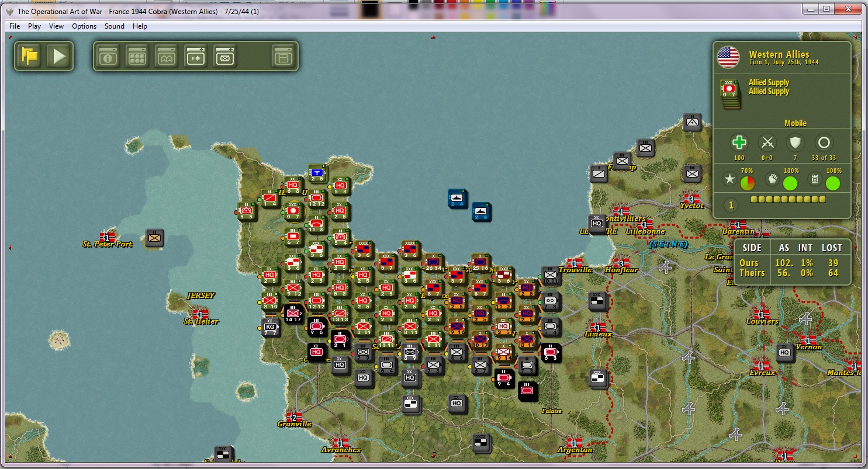
Task: Click the Western Allies side title
Action: pos(779,54)
